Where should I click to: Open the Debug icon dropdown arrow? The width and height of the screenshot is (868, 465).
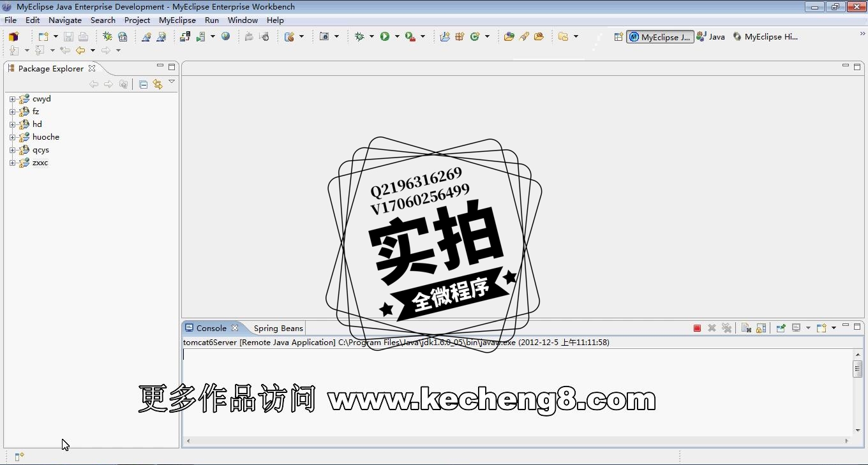[x=371, y=36]
